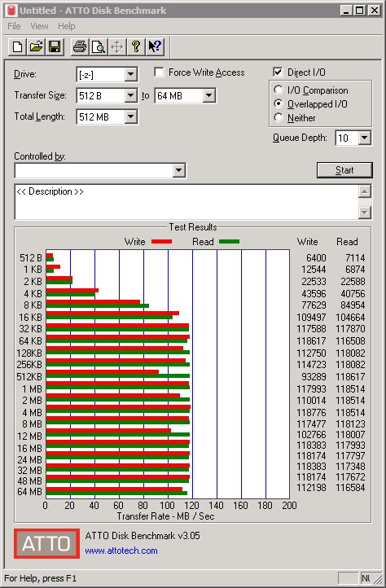386x588 pixels.
Task: Enable Force Write Access checkbox
Action: coord(159,72)
